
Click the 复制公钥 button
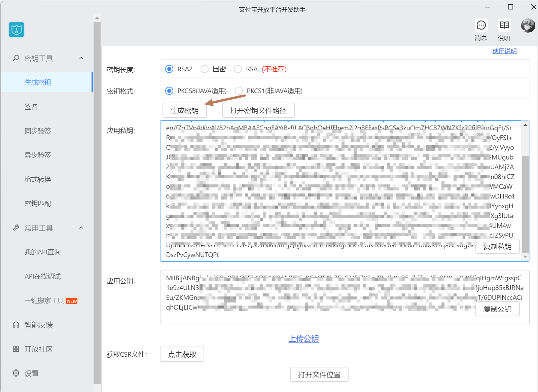(498, 309)
